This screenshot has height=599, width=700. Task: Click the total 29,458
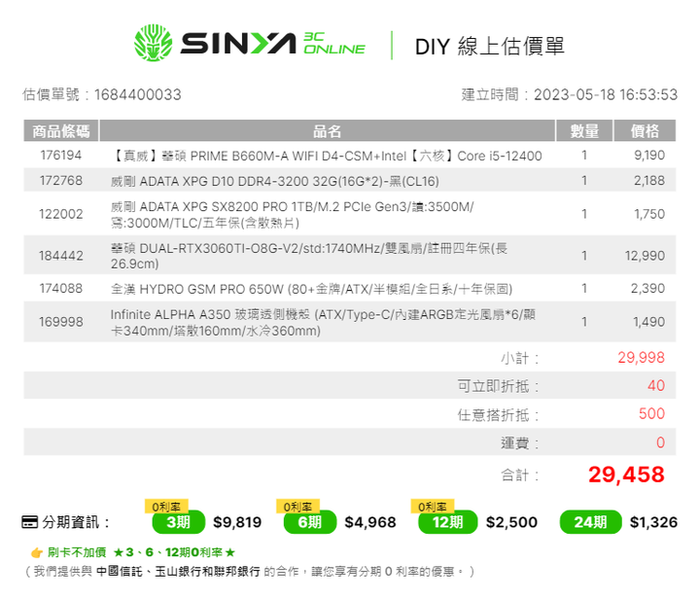point(626,475)
